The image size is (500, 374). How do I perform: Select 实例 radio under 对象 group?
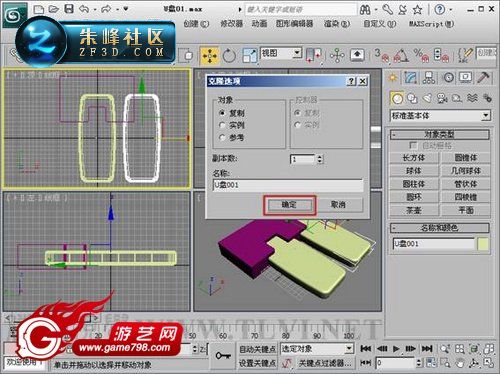[222, 125]
